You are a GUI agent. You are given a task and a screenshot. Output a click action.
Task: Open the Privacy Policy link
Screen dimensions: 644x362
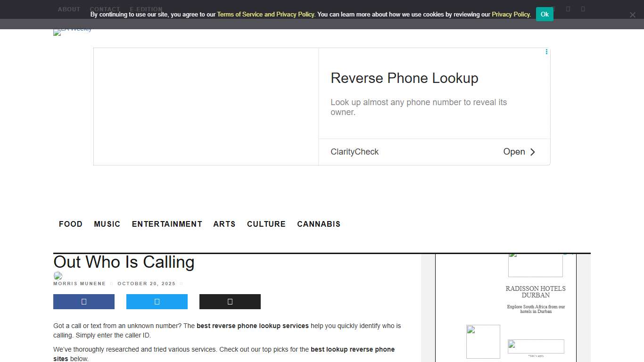click(511, 14)
